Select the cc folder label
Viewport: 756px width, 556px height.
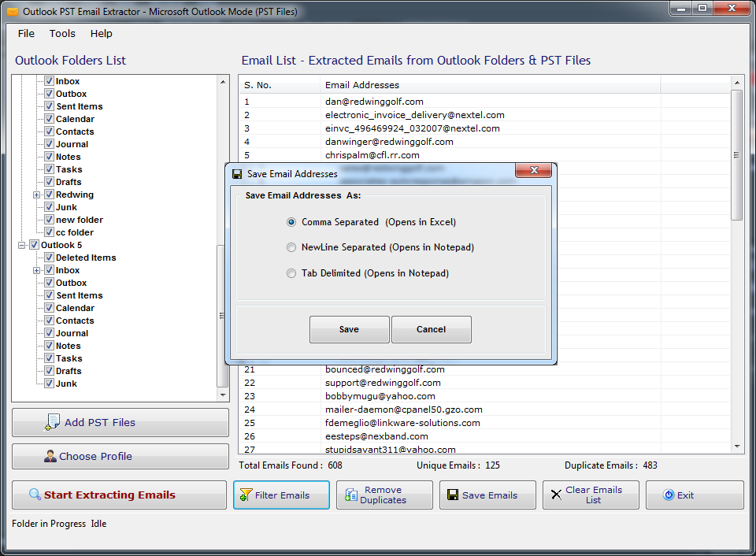(x=75, y=232)
